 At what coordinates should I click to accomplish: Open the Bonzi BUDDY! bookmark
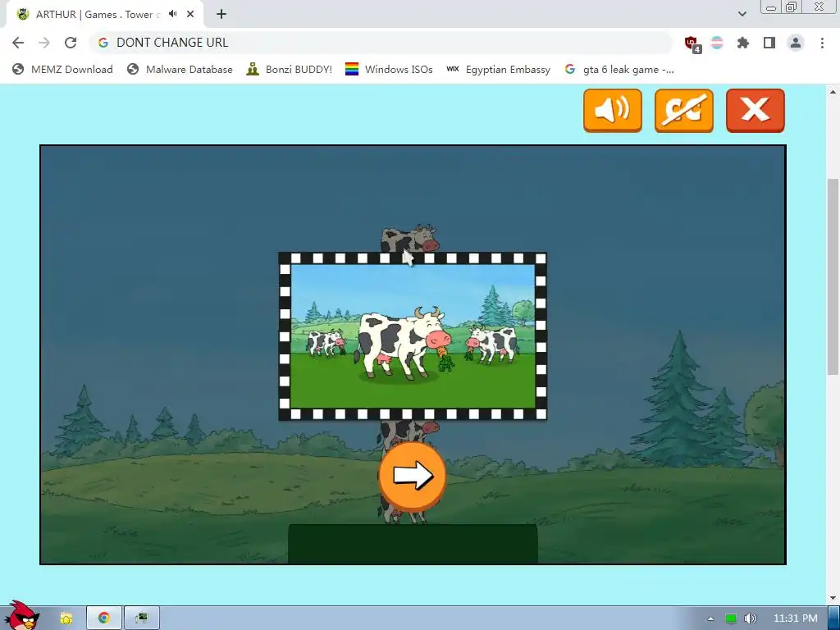[x=290, y=70]
